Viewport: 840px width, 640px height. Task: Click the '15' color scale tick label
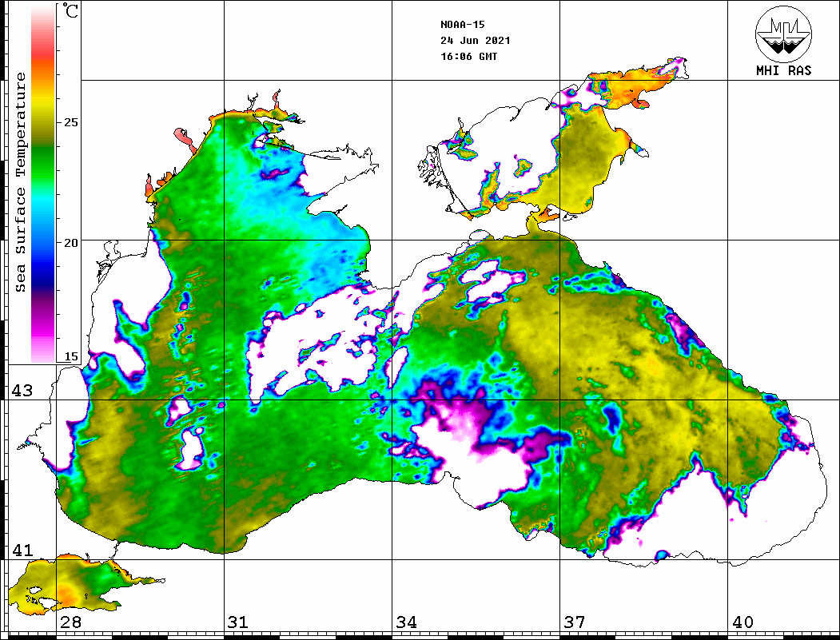pyautogui.click(x=70, y=356)
